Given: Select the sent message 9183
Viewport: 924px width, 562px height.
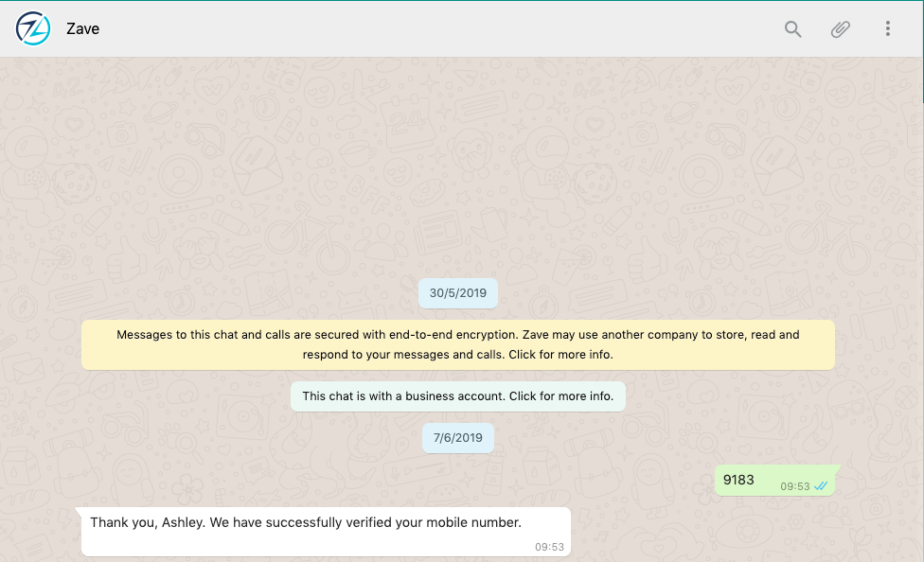Looking at the screenshot, I should 776,480.
